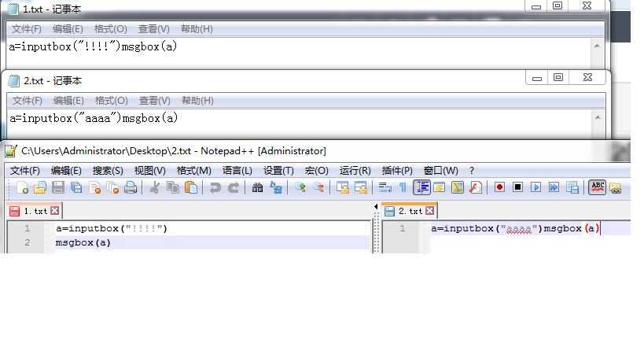Toggle word wrap in the editor
644x362 pixels.
[385, 188]
